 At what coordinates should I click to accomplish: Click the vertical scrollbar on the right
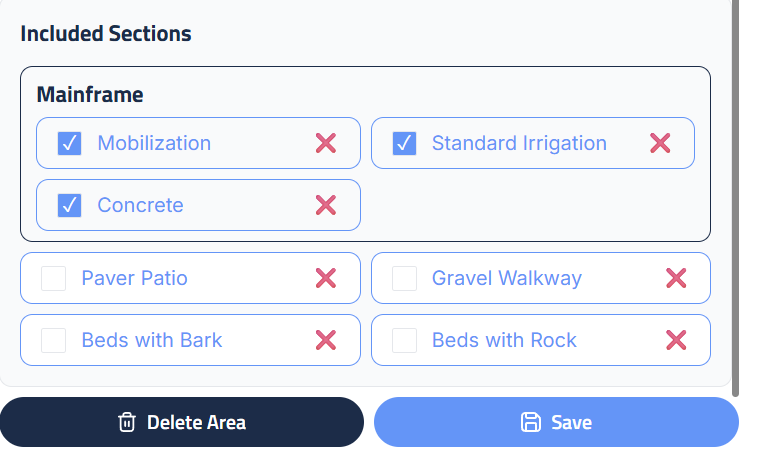[736, 200]
